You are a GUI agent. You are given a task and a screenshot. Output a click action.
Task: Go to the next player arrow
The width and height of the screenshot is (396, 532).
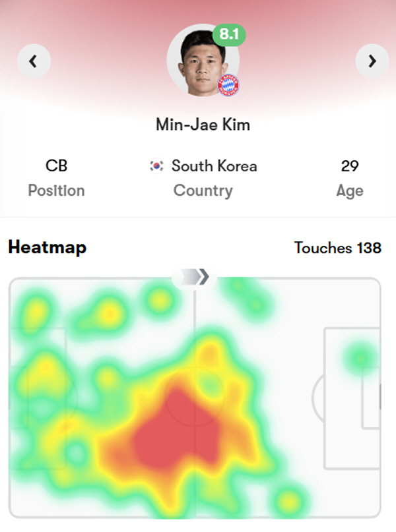point(372,61)
